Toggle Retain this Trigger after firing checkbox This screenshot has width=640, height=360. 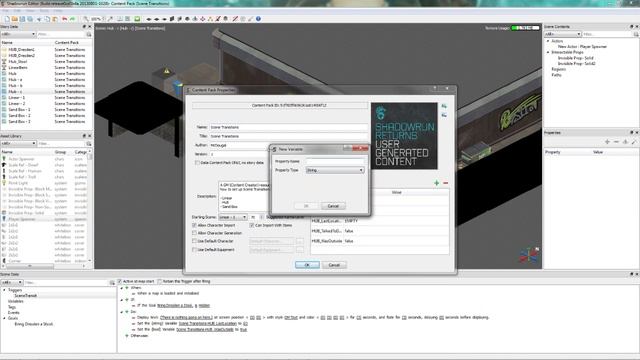pyautogui.click(x=160, y=281)
